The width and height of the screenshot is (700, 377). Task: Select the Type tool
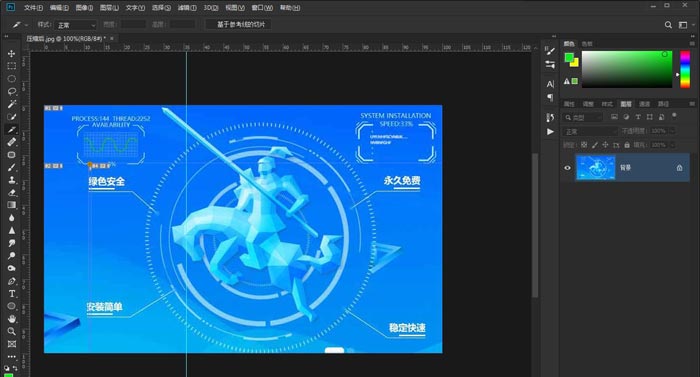point(12,293)
